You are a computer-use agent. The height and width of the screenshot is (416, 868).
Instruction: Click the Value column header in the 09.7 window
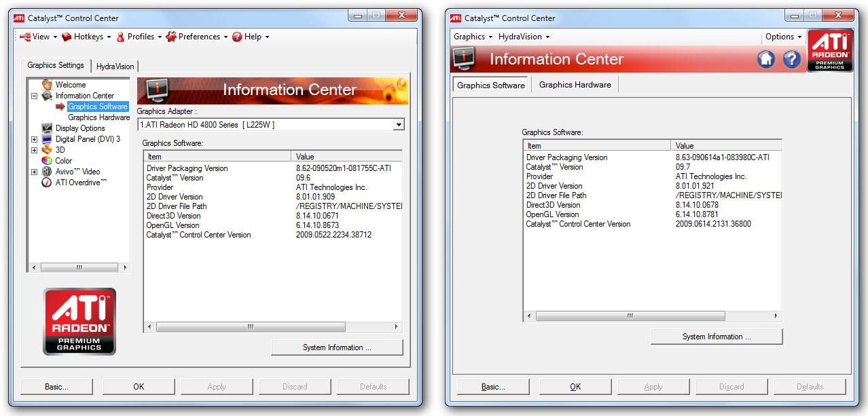pos(727,146)
